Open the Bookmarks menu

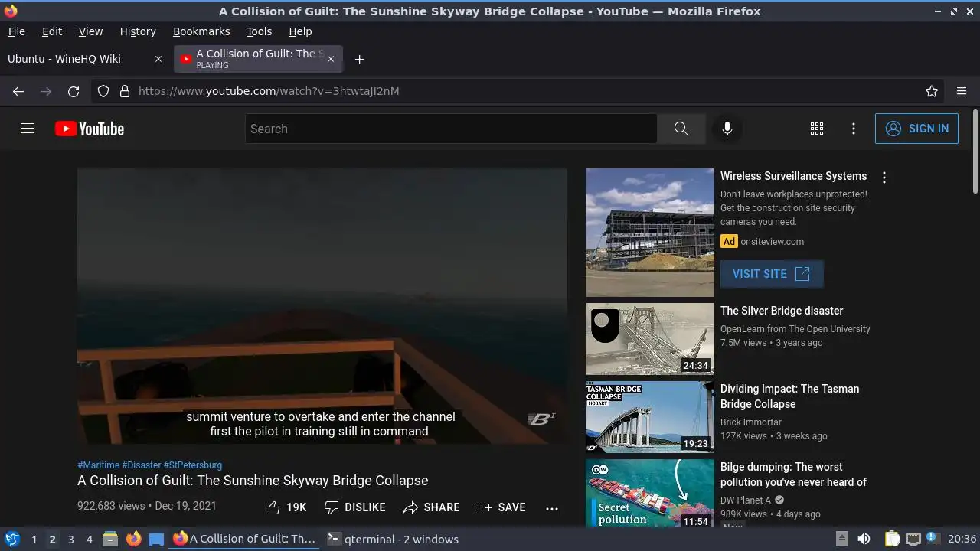(x=201, y=31)
